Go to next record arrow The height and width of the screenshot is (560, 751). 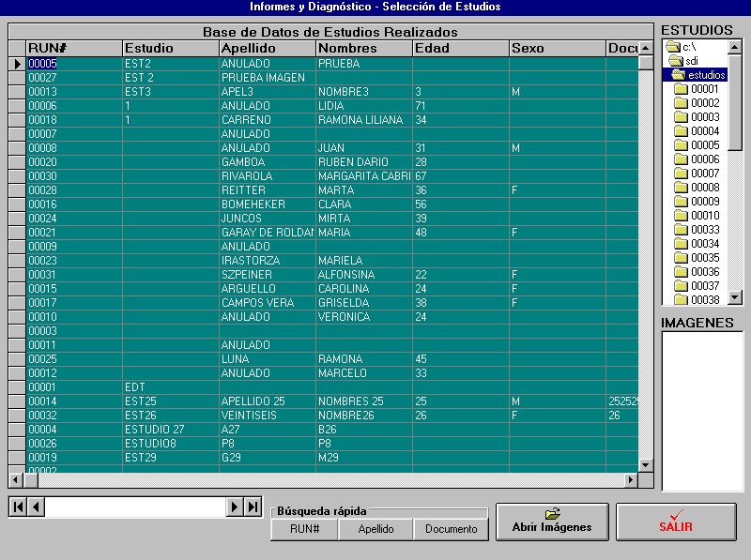tap(235, 507)
